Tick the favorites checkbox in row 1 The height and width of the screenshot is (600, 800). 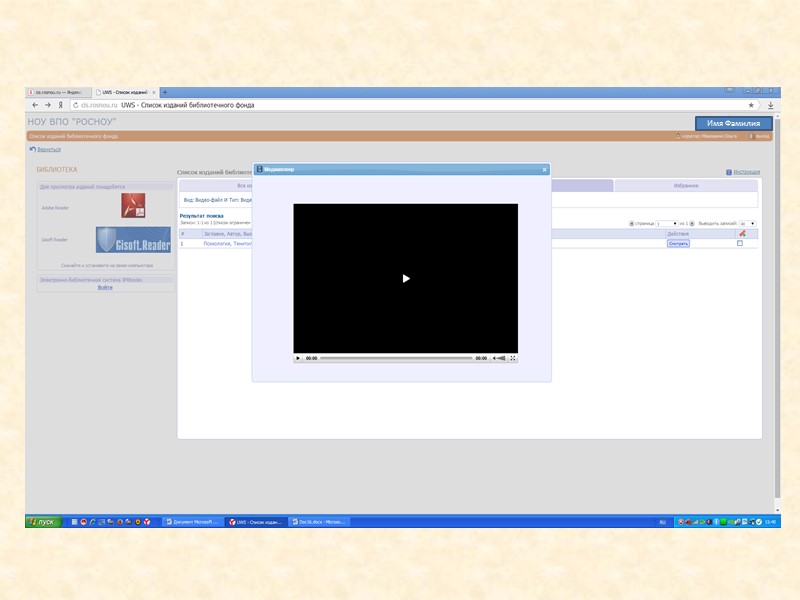[x=740, y=243]
